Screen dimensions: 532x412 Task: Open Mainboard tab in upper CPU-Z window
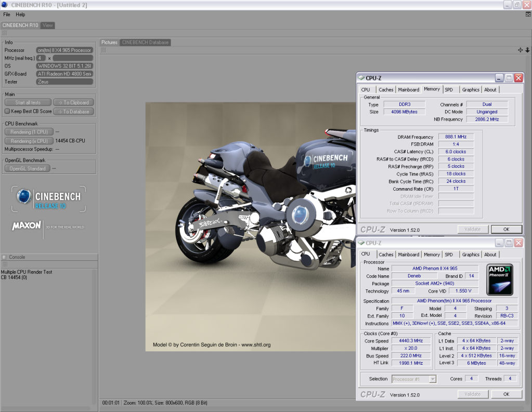(x=409, y=89)
